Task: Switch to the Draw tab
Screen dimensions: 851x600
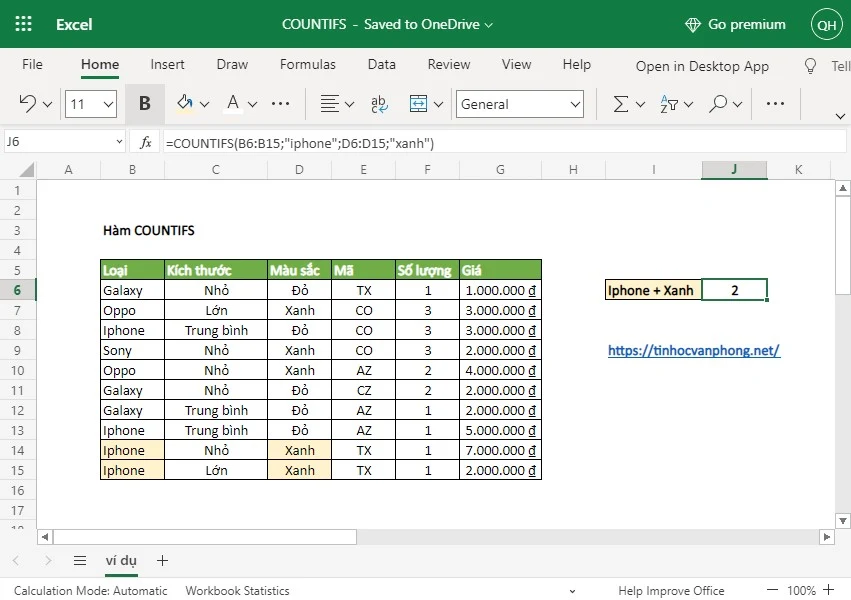Action: [232, 64]
